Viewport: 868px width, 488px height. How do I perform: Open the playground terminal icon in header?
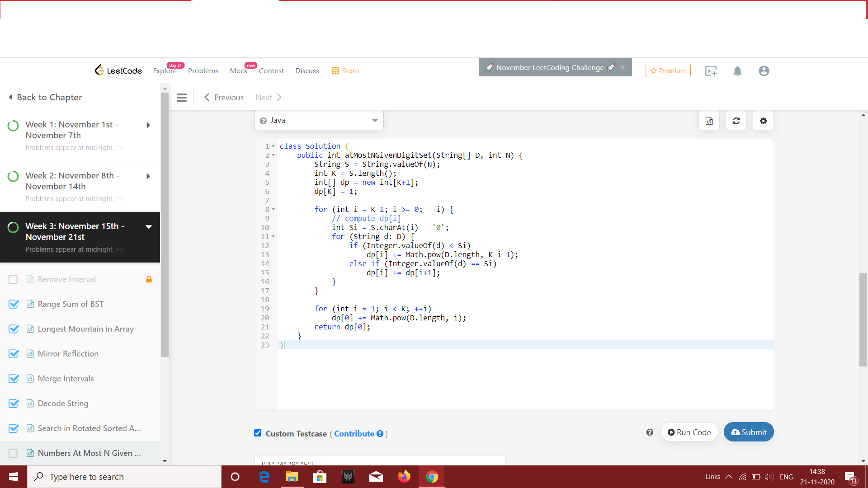pos(711,71)
